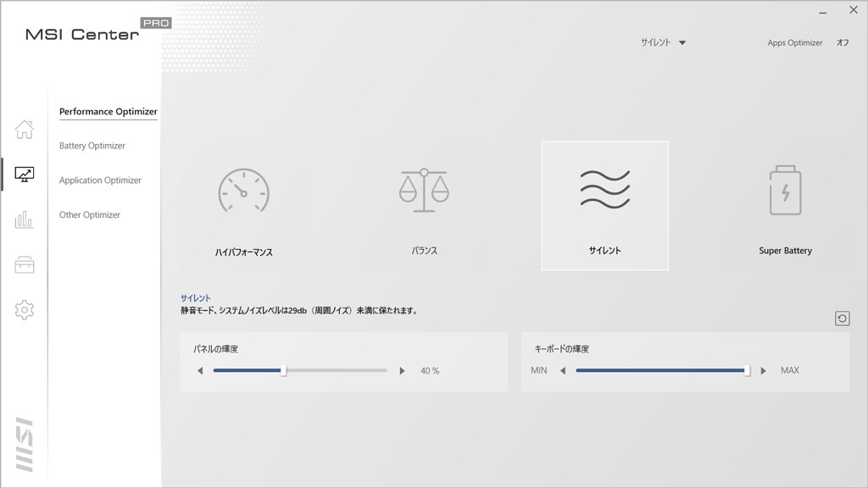
Task: Open the bar chart Monitoring icon
Action: click(25, 219)
